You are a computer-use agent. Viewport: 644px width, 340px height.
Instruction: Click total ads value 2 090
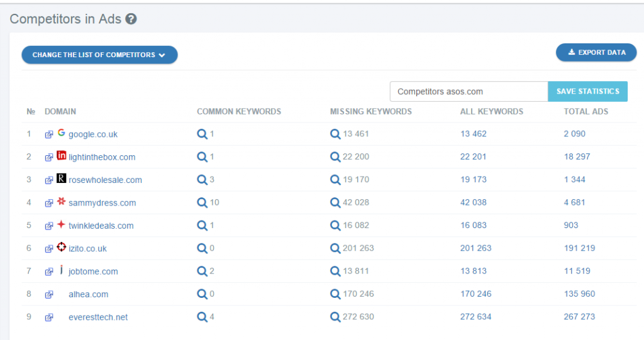point(575,134)
